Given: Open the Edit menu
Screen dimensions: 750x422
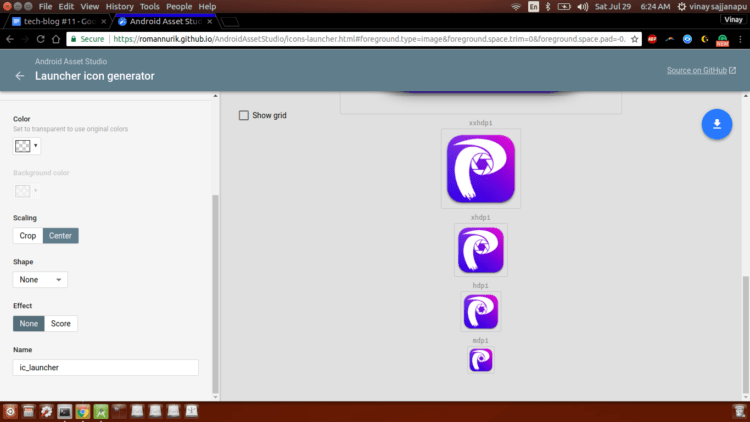Looking at the screenshot, I should pos(66,7).
